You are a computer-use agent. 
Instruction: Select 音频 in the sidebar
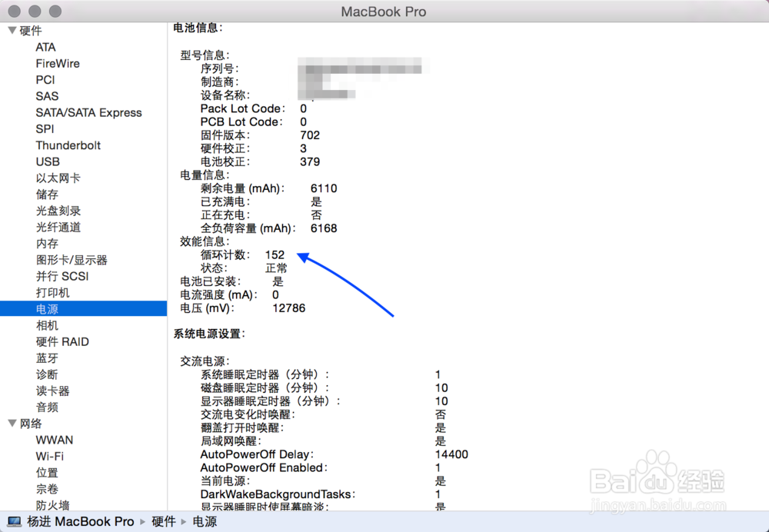click(47, 407)
